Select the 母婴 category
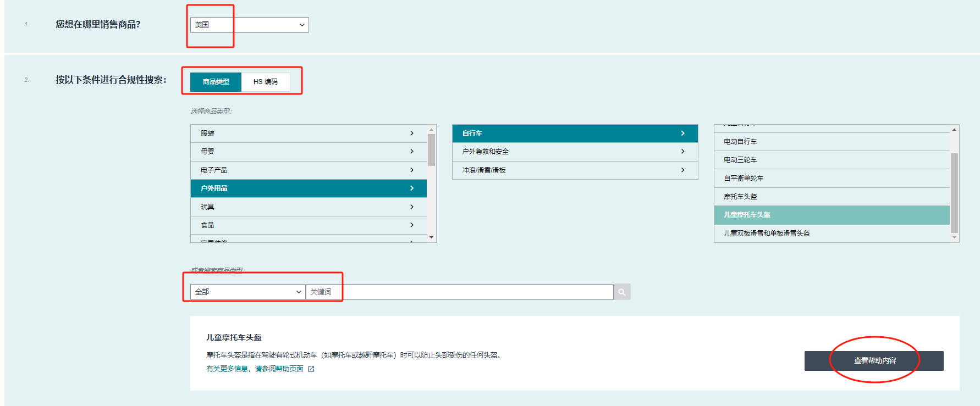Image resolution: width=980 pixels, height=406 pixels. coord(309,152)
